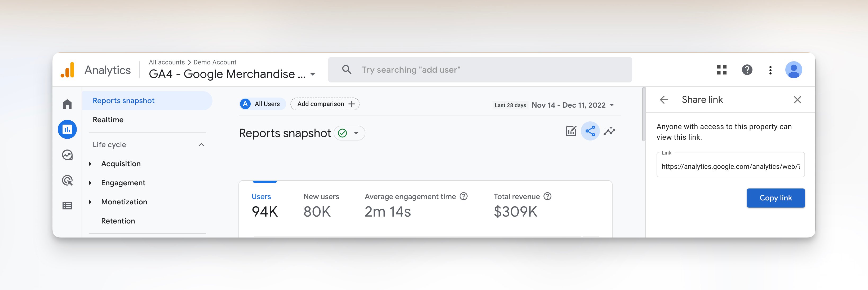Click the Customize report pencil icon
Viewport: 868px width, 290px height.
click(x=571, y=131)
